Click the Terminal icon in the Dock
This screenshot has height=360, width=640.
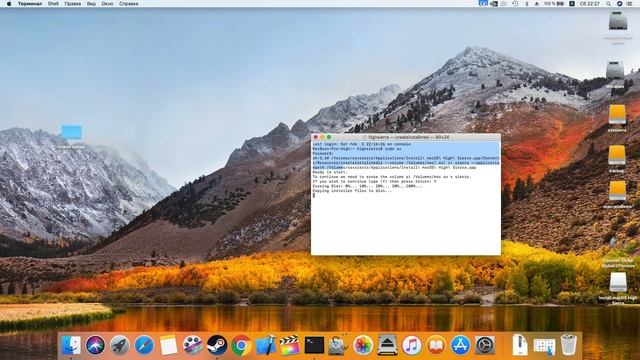point(314,345)
